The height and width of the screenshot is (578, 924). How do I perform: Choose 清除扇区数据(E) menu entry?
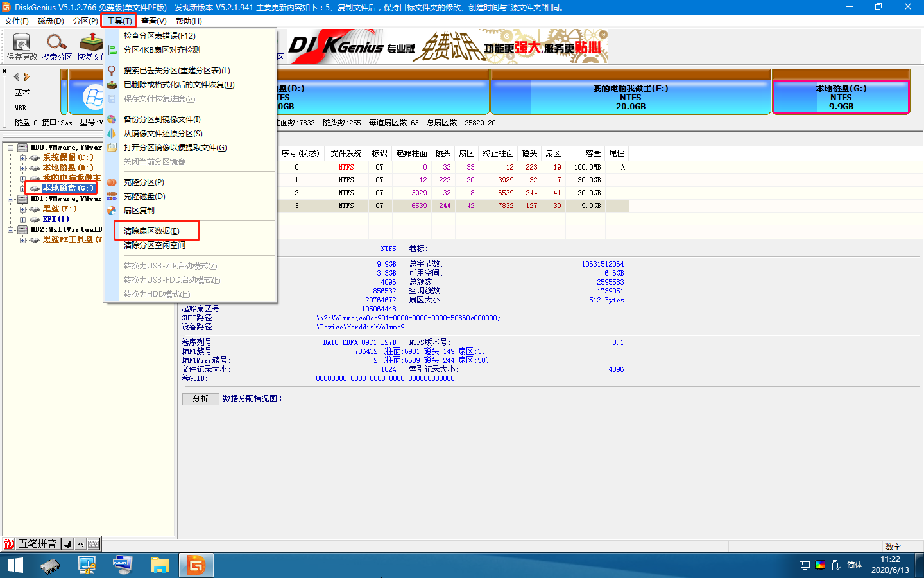pos(190,231)
